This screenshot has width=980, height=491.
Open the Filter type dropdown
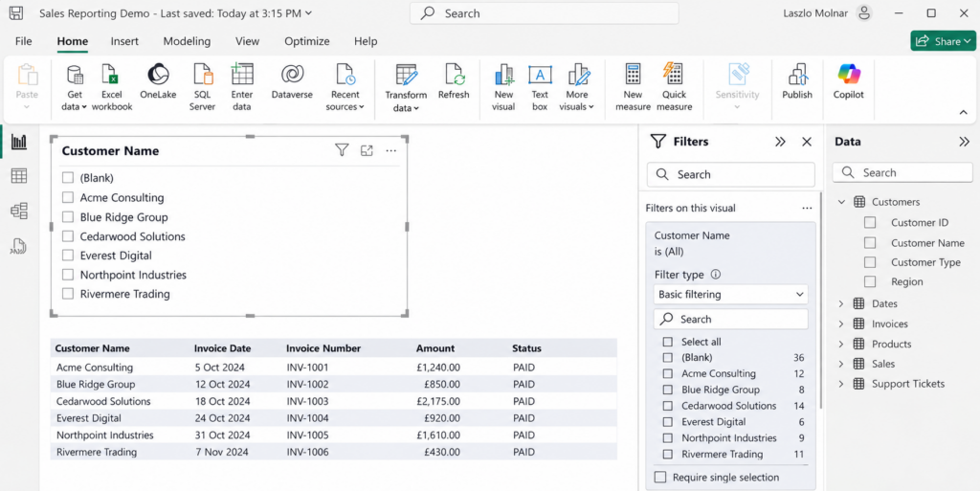click(x=730, y=294)
